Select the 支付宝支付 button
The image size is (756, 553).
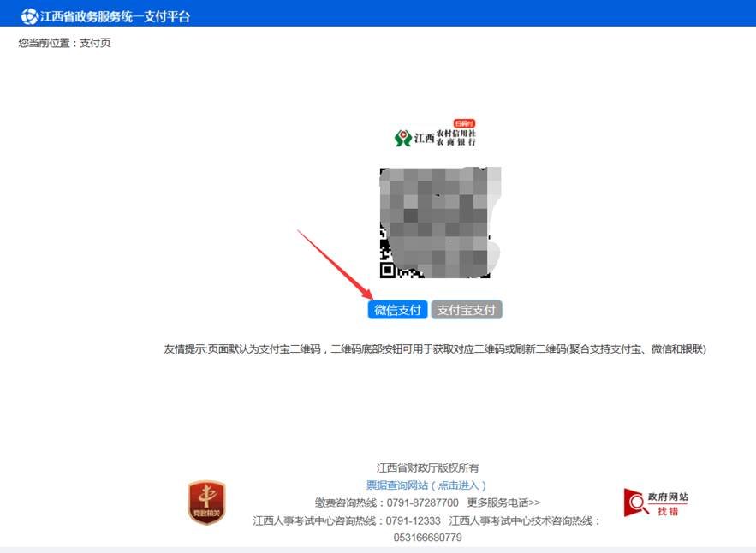466,310
